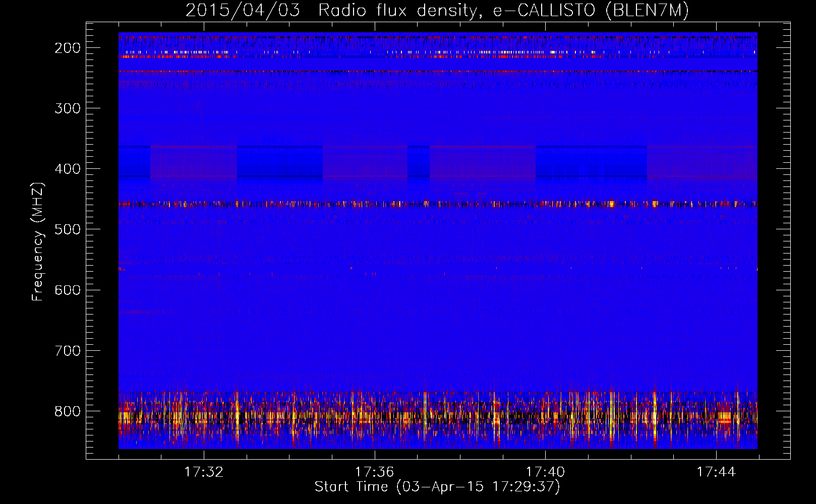Click the 500 frequency tick label

(x=68, y=229)
